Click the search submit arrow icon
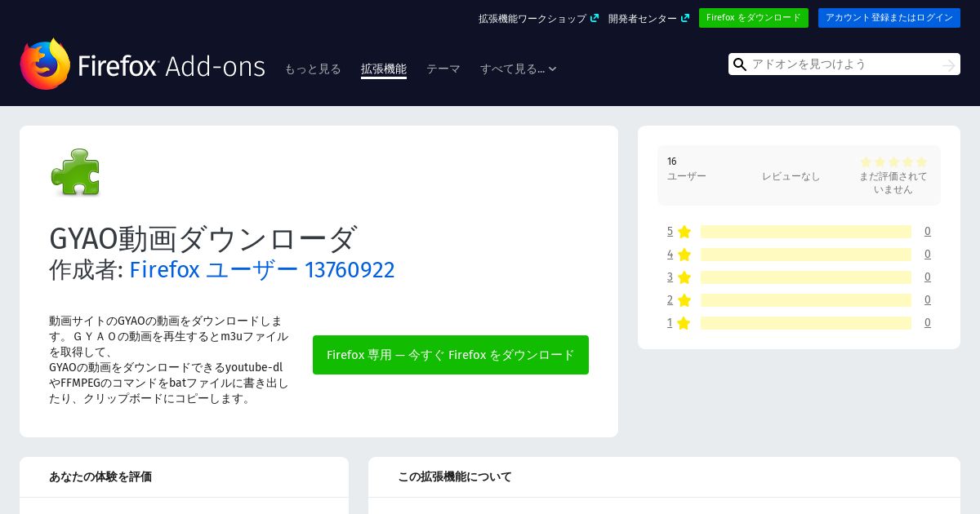The height and width of the screenshot is (514, 980). [x=948, y=64]
